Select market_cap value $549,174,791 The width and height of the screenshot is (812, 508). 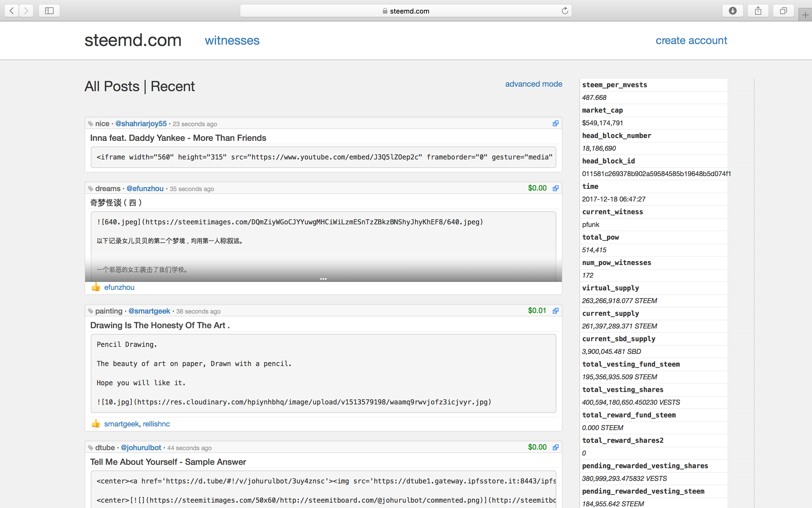603,123
